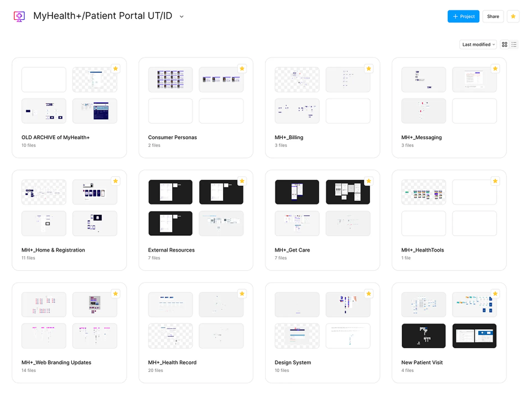Create a new project with + Project
The width and height of the screenshot is (531, 420).
(x=463, y=16)
